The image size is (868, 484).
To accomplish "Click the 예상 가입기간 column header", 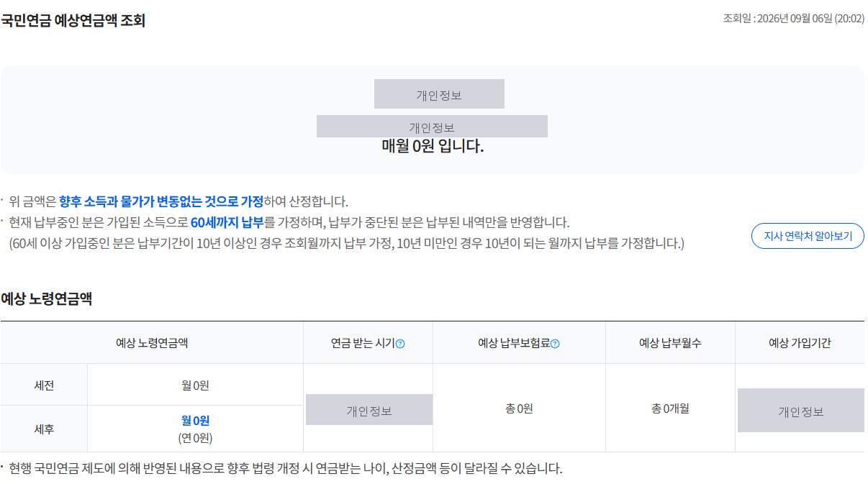I will click(800, 343).
